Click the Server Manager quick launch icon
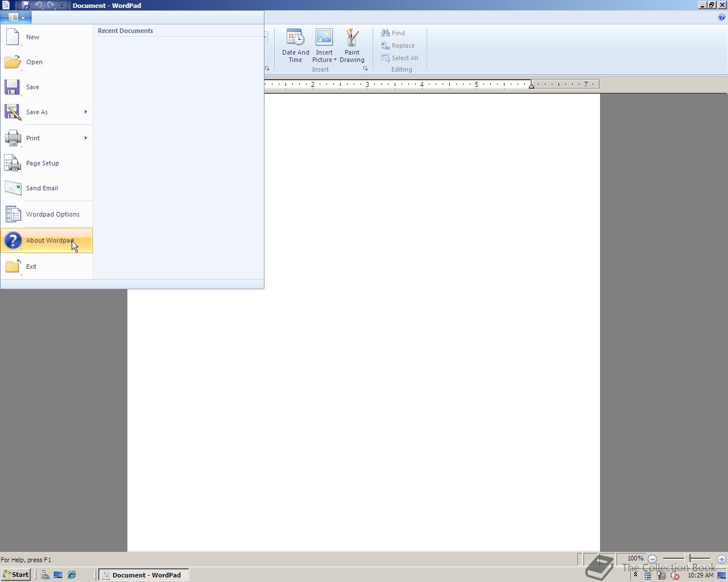The image size is (728, 582). tap(45, 575)
